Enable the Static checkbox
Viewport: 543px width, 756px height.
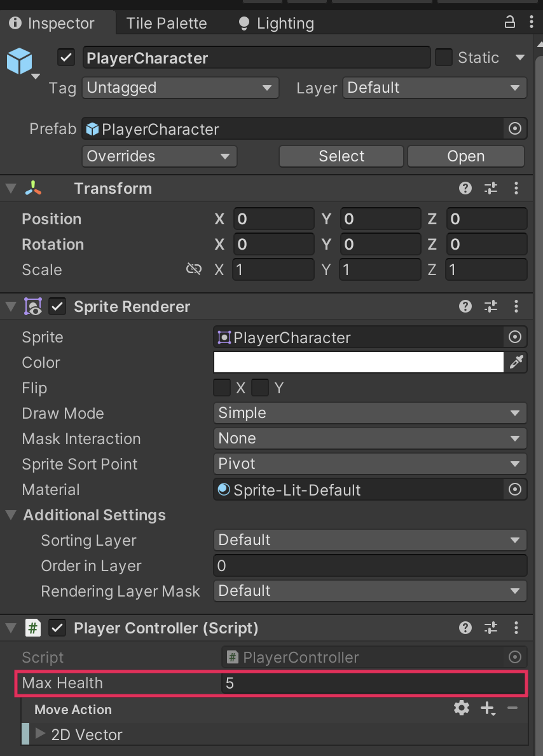click(443, 58)
